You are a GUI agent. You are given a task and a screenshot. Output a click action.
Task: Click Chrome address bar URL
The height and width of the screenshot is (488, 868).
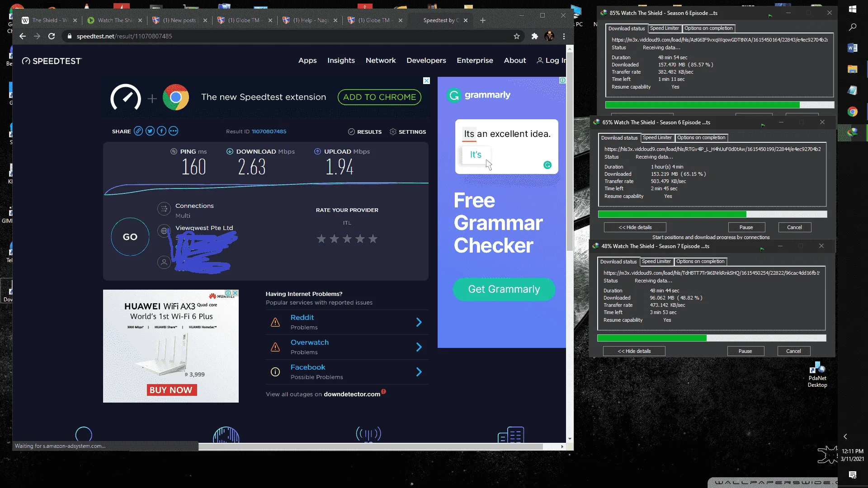coord(124,36)
